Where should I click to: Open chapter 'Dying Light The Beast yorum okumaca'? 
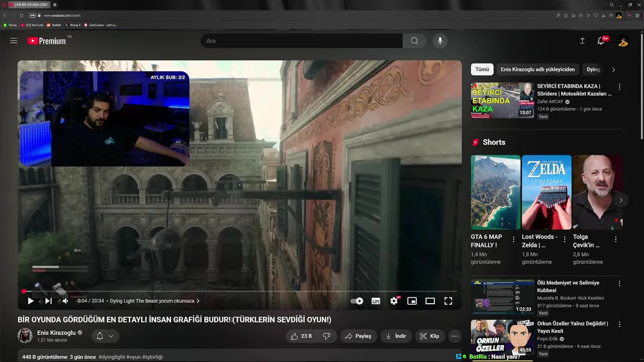(x=155, y=301)
